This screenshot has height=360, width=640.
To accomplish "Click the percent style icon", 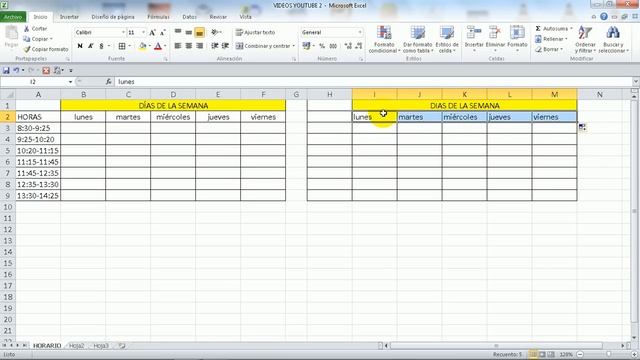I will point(322,46).
